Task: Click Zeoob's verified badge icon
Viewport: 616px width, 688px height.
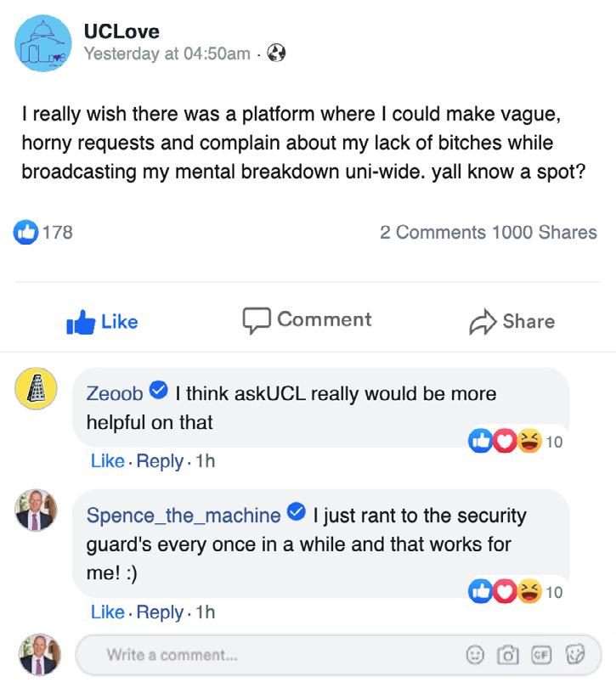Action: 158,391
